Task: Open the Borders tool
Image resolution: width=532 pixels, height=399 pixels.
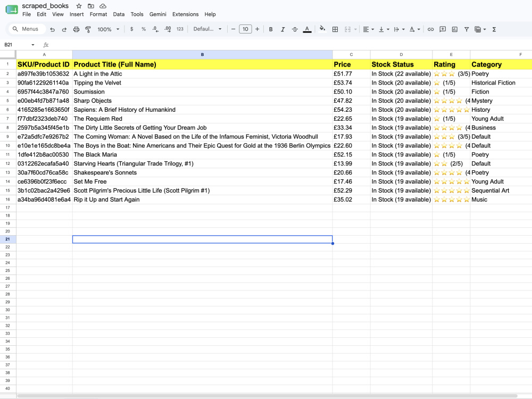Action: (x=335, y=29)
